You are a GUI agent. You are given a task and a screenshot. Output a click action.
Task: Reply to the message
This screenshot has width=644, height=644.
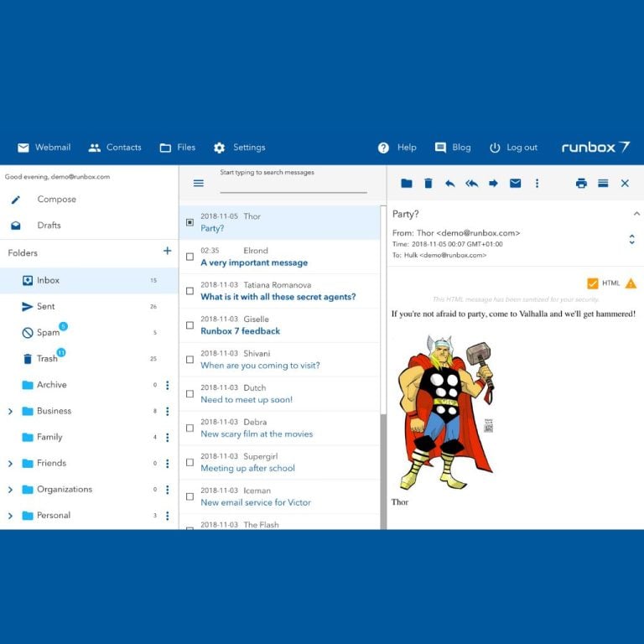point(449,183)
